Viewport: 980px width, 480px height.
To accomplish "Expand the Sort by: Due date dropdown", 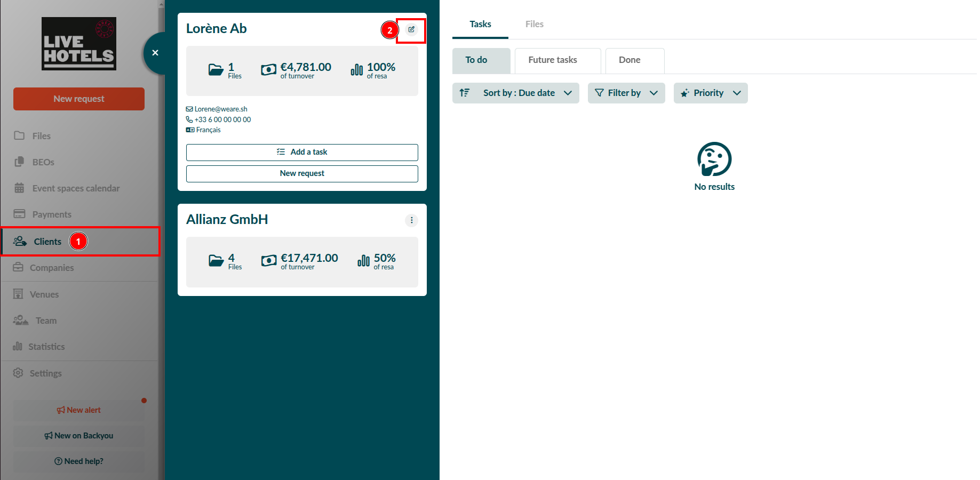I will coord(527,93).
